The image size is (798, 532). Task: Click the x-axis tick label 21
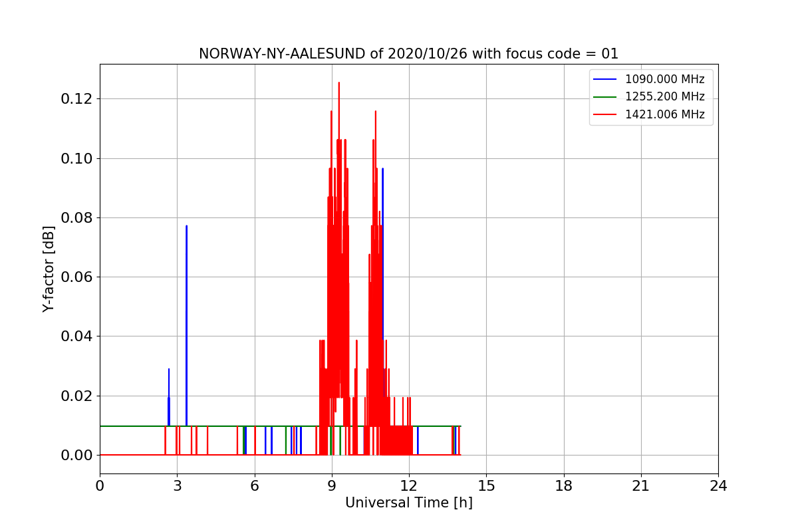tap(641, 486)
